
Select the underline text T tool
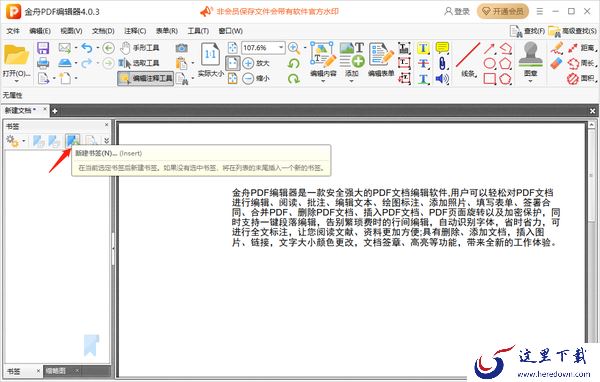(423, 79)
